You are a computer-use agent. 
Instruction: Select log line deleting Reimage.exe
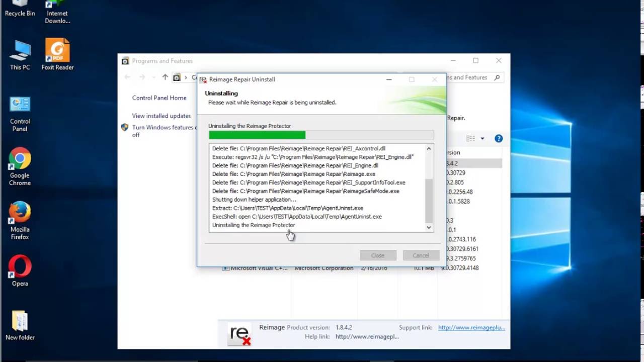click(294, 174)
